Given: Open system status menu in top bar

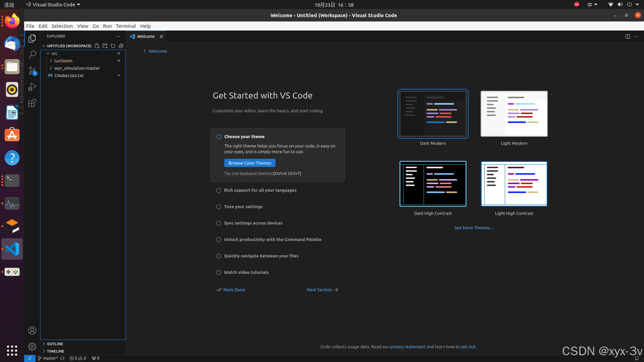Looking at the screenshot, I should [x=624, y=5].
